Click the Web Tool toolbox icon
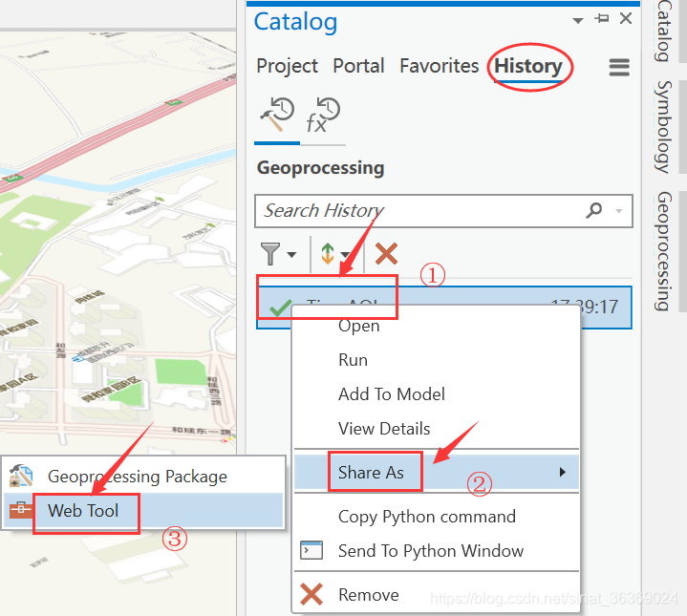The width and height of the screenshot is (687, 616). coord(20,511)
